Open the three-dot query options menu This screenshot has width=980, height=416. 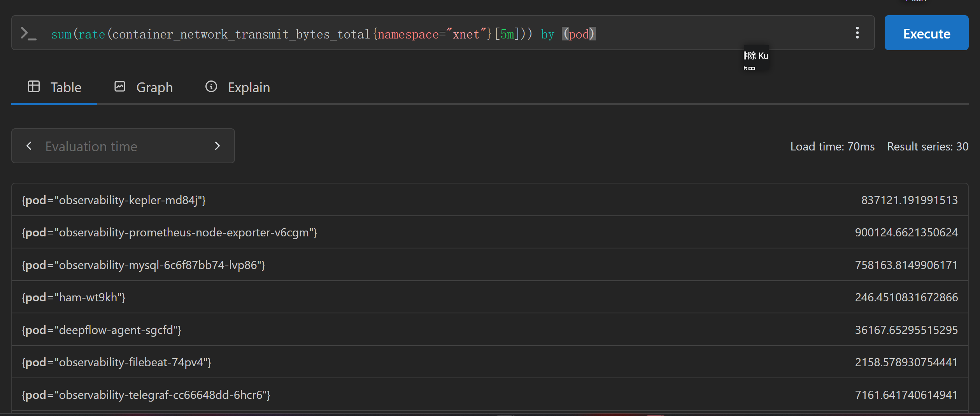click(857, 33)
